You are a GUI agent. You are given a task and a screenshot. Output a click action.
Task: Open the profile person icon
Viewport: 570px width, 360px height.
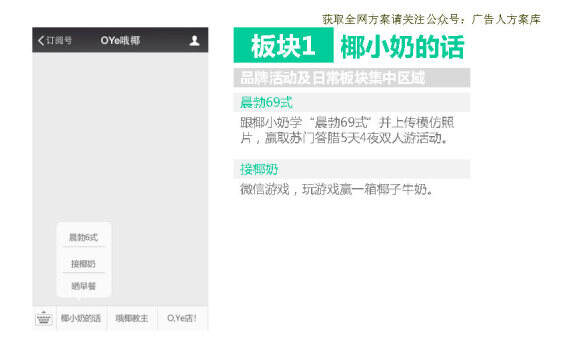click(x=194, y=40)
